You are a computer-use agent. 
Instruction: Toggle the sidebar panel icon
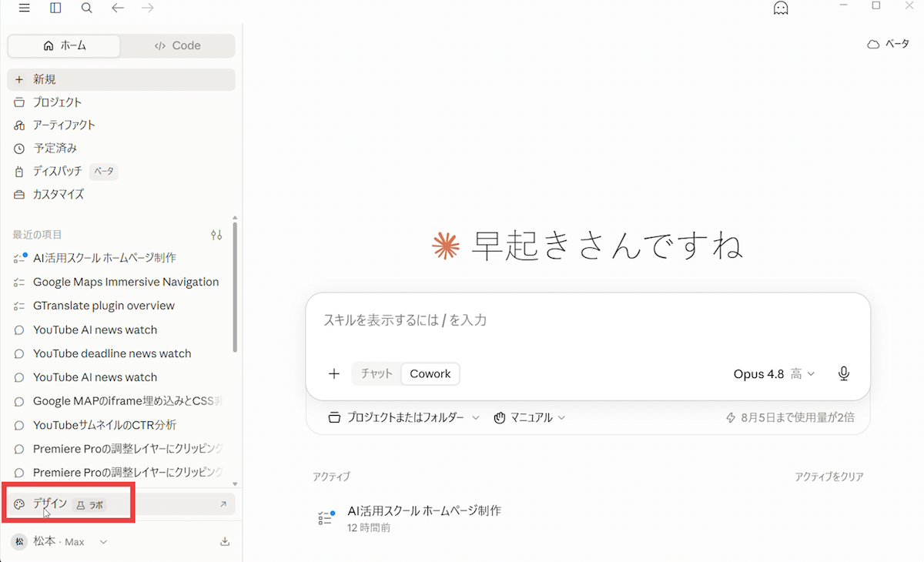[55, 8]
